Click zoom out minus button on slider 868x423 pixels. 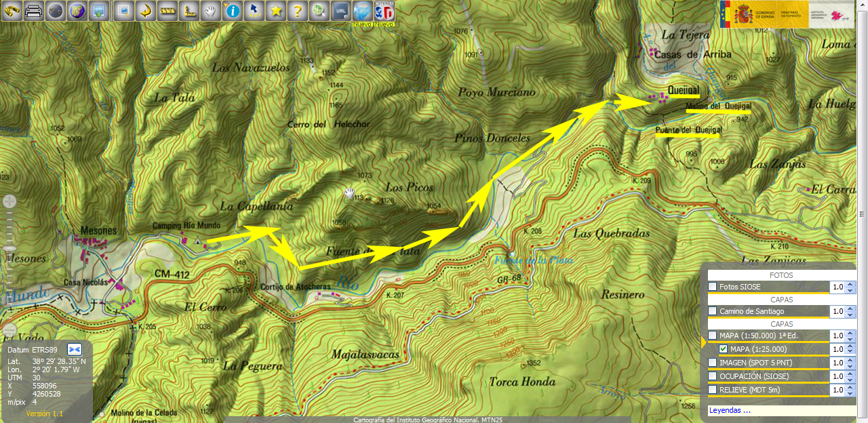pyautogui.click(x=9, y=330)
